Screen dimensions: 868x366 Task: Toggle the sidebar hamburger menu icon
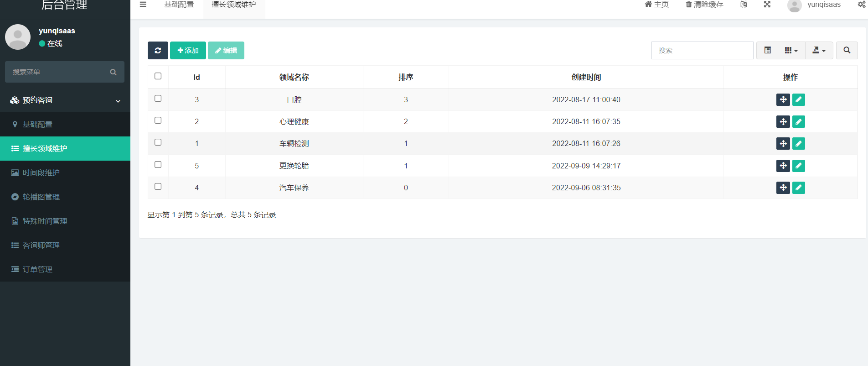coord(143,5)
